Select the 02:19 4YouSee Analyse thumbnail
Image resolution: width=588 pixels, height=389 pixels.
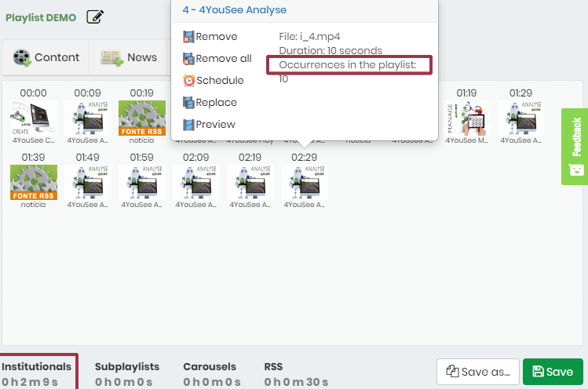(250, 182)
